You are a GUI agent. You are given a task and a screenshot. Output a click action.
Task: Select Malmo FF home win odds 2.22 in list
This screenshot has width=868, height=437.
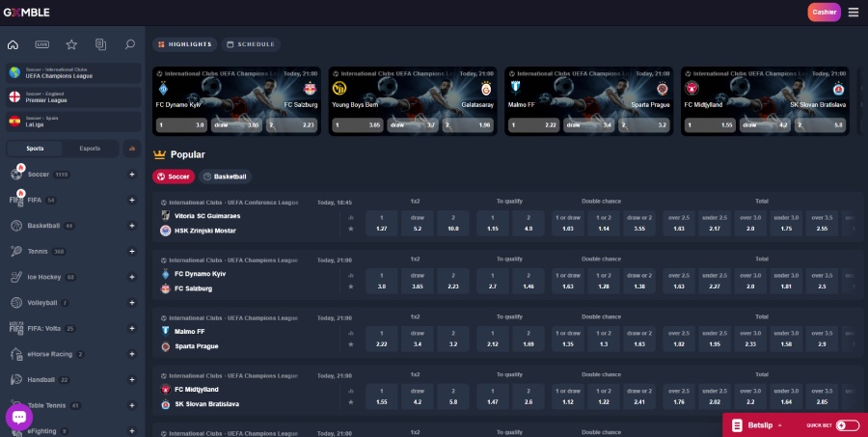click(381, 339)
